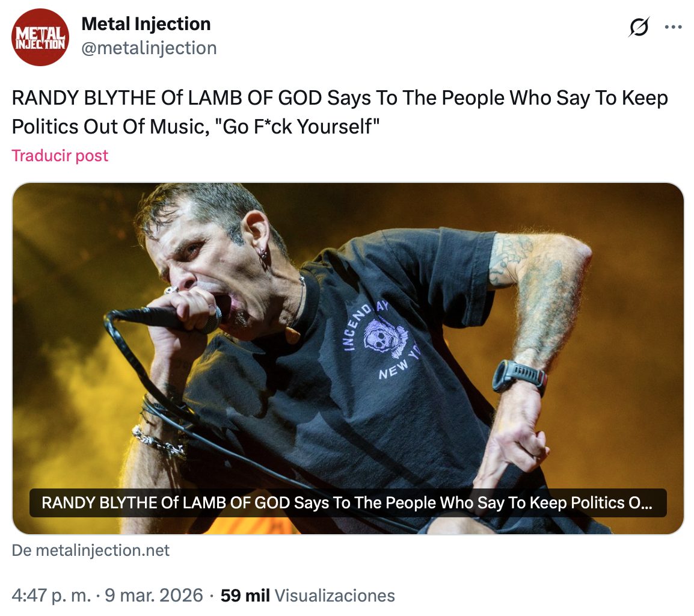Open the @metalinjection handle link
This screenshot has height=616, width=694.
149,48
